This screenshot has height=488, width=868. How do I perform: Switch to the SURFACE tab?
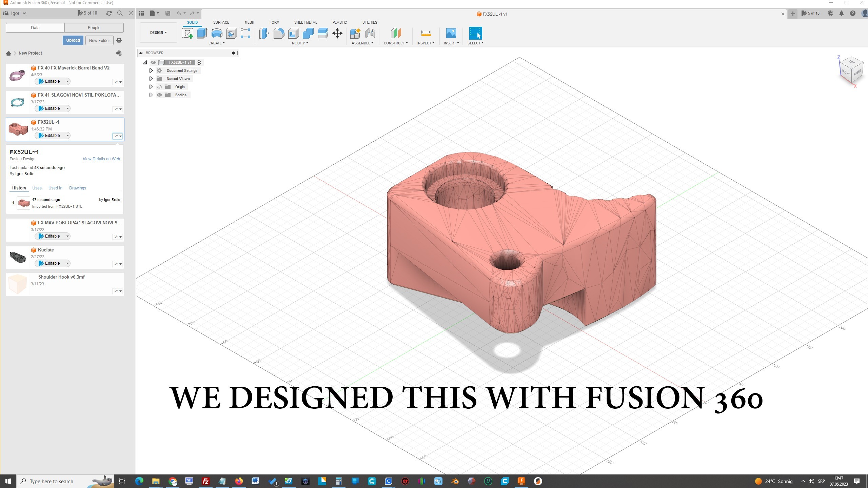click(221, 22)
